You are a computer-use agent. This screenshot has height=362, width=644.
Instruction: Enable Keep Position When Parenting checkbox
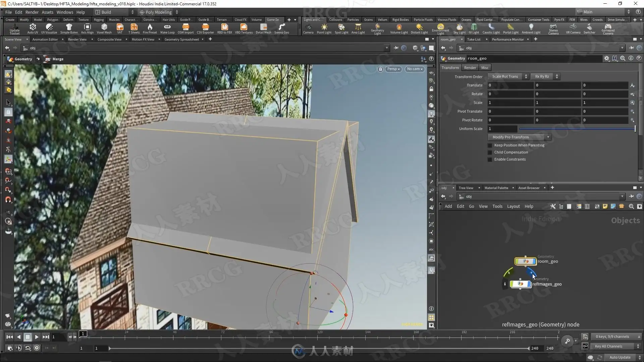(490, 145)
